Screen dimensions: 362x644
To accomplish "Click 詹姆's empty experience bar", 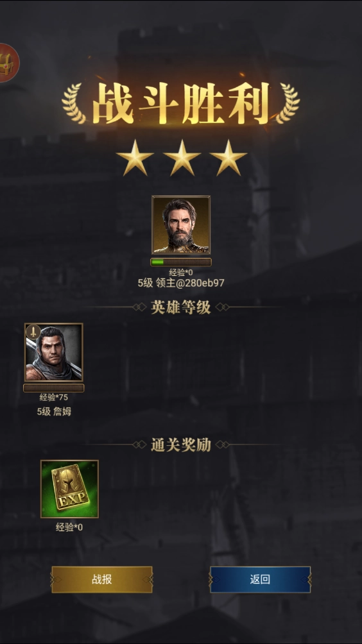I will 54,388.
